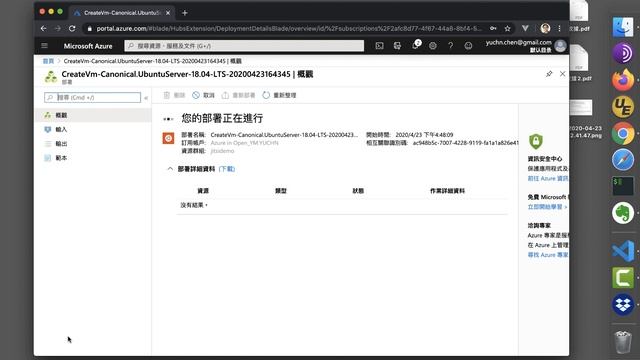Click the green security center shield icon
Screen dimensions: 640x360
(536, 141)
